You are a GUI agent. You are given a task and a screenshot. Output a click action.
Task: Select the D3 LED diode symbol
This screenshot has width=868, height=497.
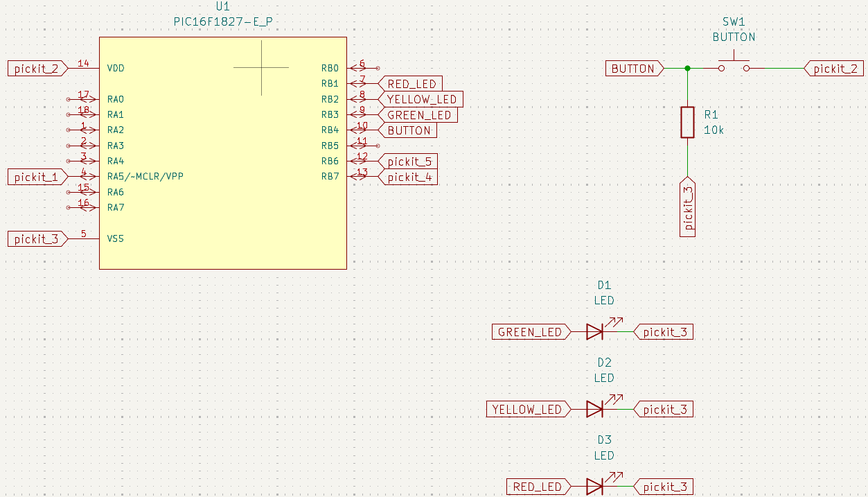pos(595,487)
